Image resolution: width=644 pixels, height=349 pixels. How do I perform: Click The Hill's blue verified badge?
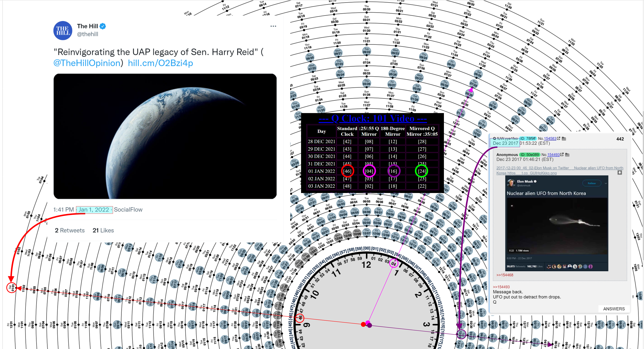click(103, 26)
